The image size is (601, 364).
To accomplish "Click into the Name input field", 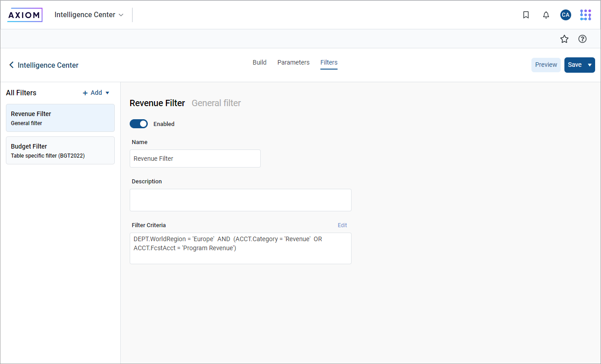I will [x=195, y=159].
